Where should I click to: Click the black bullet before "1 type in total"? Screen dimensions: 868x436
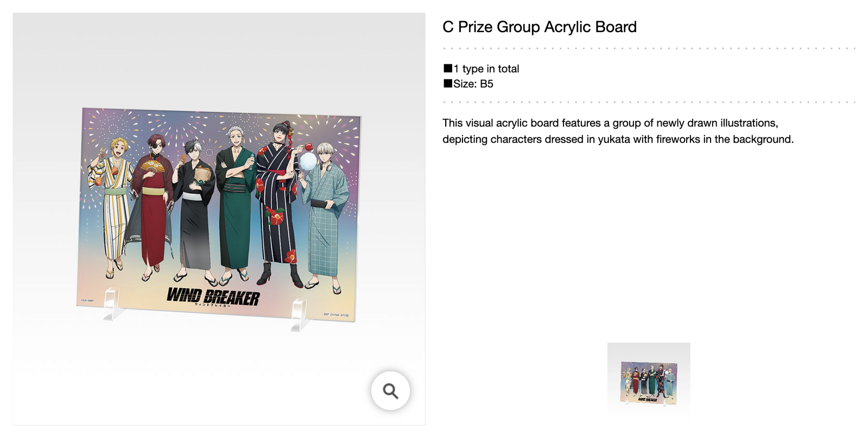[x=448, y=68]
